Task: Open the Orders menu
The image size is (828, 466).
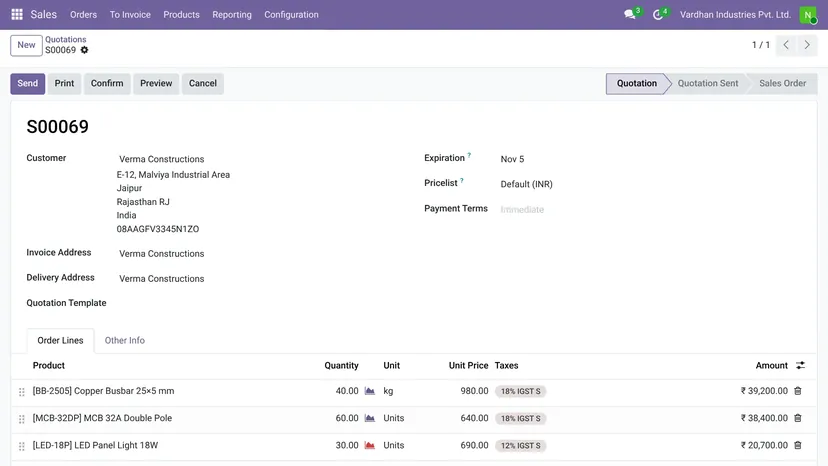Action: coord(83,15)
